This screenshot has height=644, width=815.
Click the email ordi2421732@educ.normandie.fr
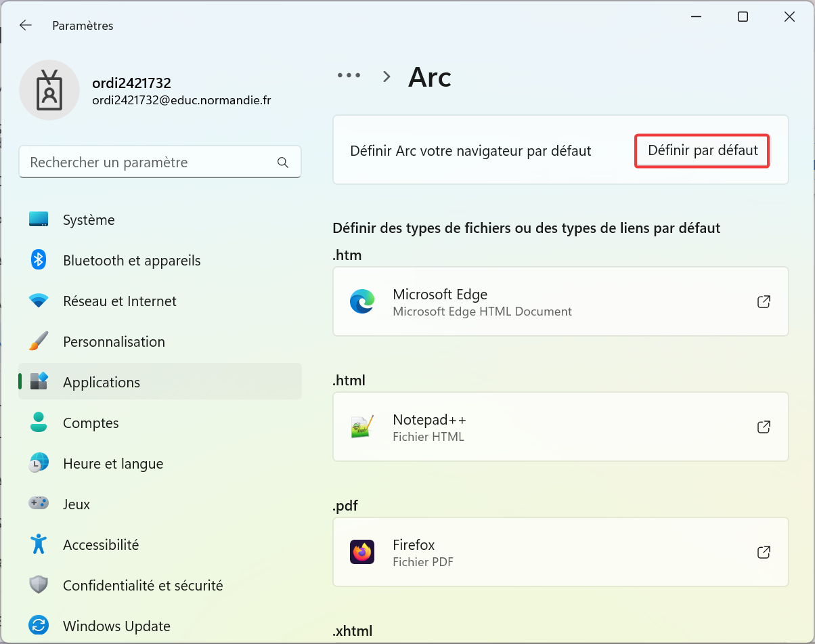coord(181,100)
